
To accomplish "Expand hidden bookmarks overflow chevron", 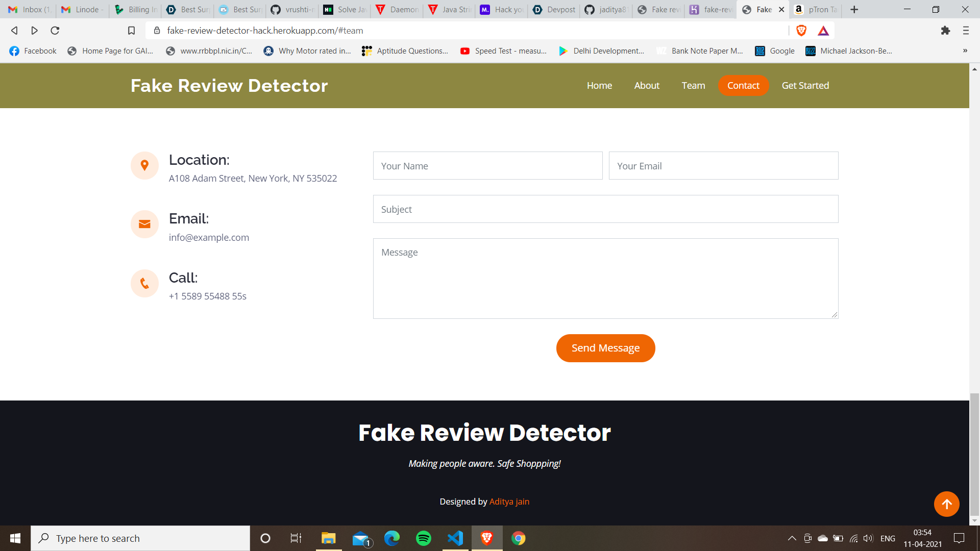I will point(965,51).
